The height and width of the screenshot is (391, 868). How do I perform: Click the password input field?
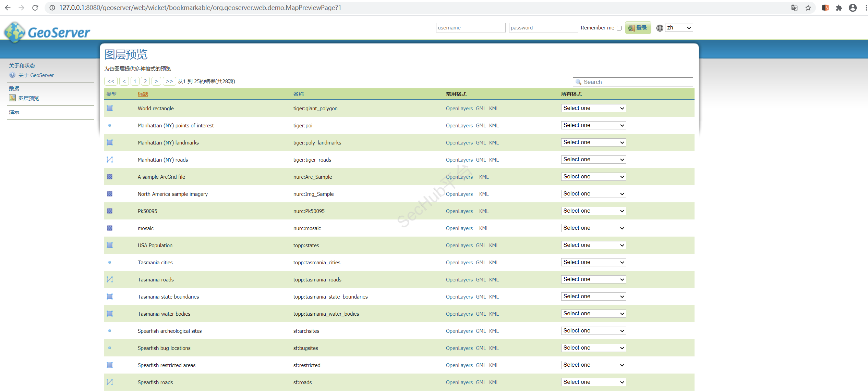point(543,28)
